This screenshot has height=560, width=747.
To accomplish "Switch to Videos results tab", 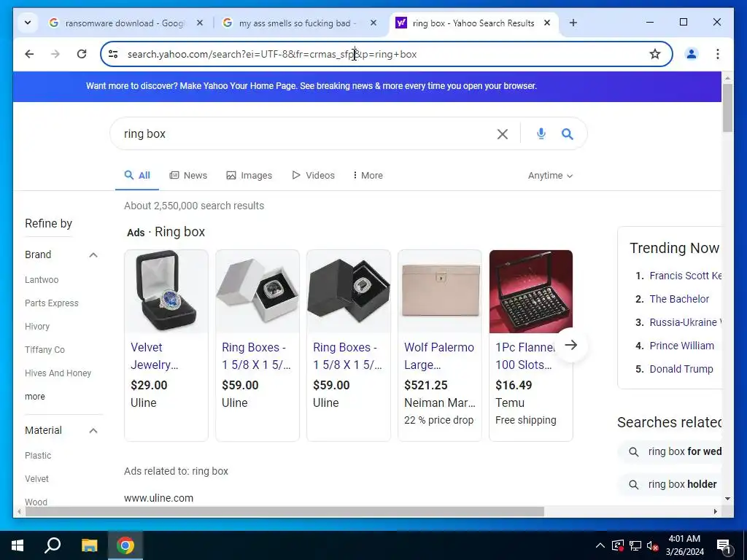I will click(313, 175).
